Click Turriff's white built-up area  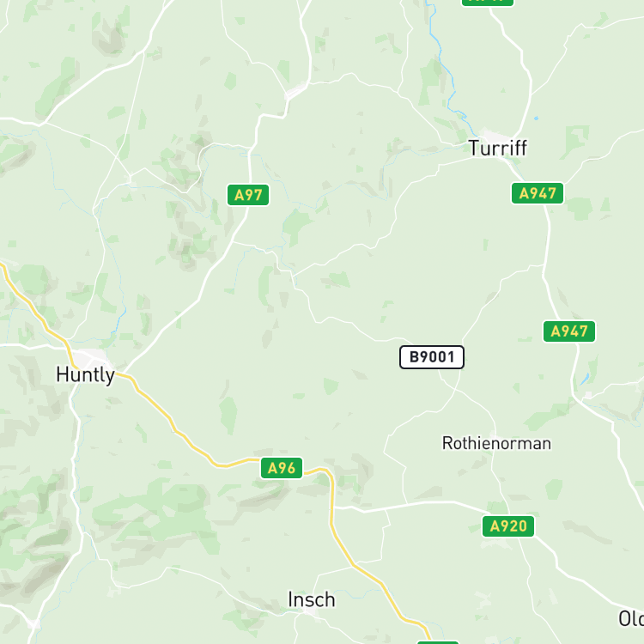coord(495,135)
